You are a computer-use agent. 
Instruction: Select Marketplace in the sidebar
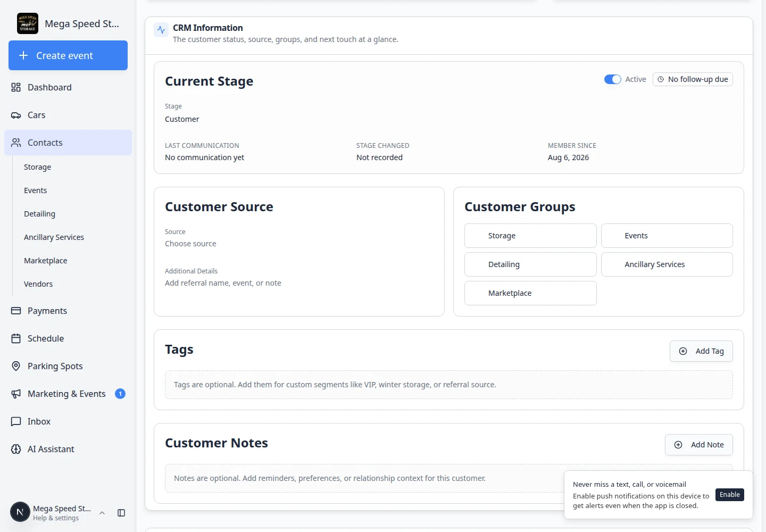coord(45,261)
